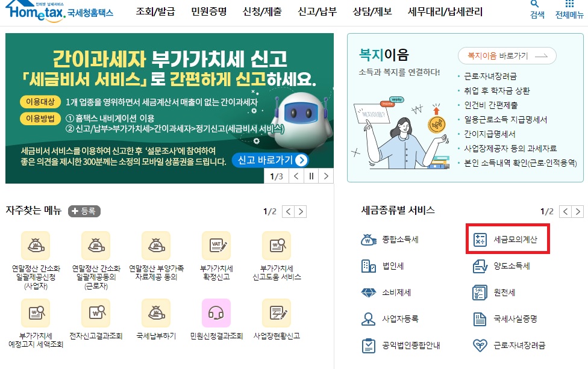The height and width of the screenshot is (369, 588).
Task: Click the 복지이음 바로가기 button
Action: (507, 56)
